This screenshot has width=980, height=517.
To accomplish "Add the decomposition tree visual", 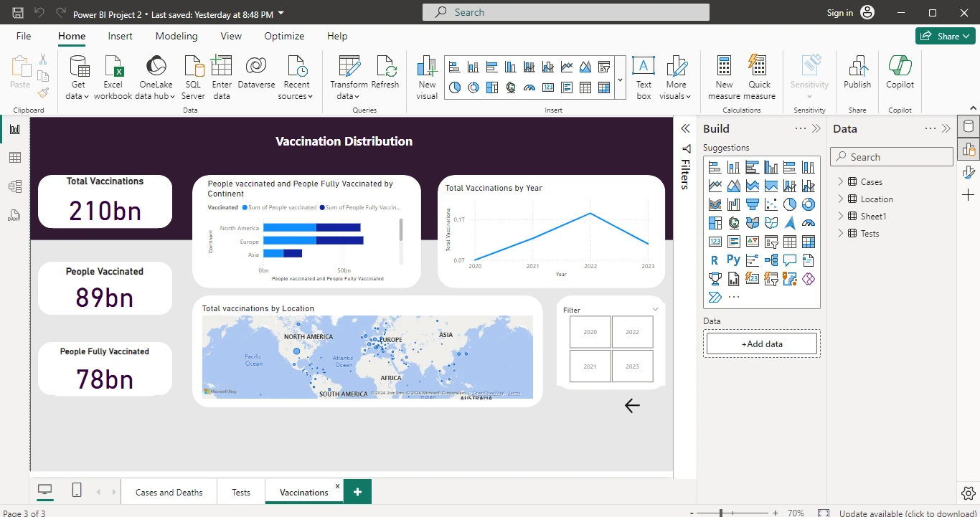I will [771, 260].
